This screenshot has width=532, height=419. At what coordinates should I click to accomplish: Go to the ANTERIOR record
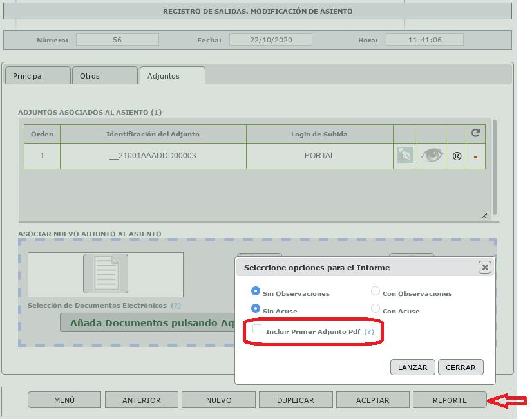142,400
